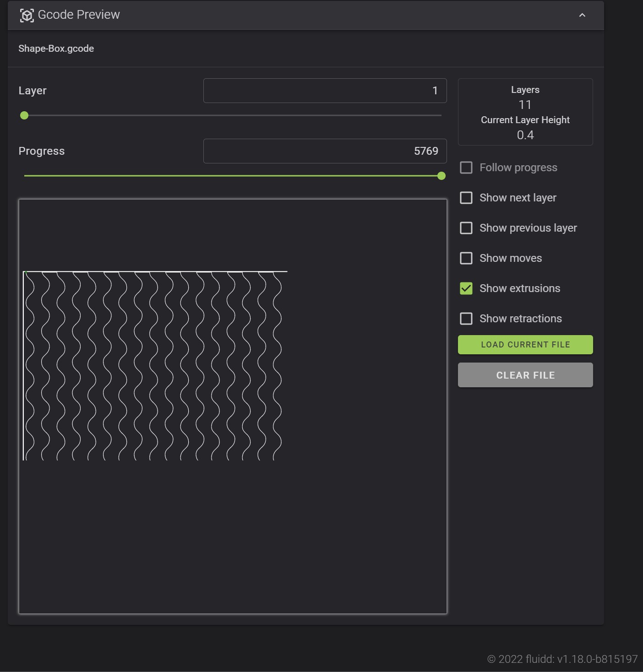Click the Current Layer Height value 0.4
Screen dimensions: 643x672
[525, 135]
